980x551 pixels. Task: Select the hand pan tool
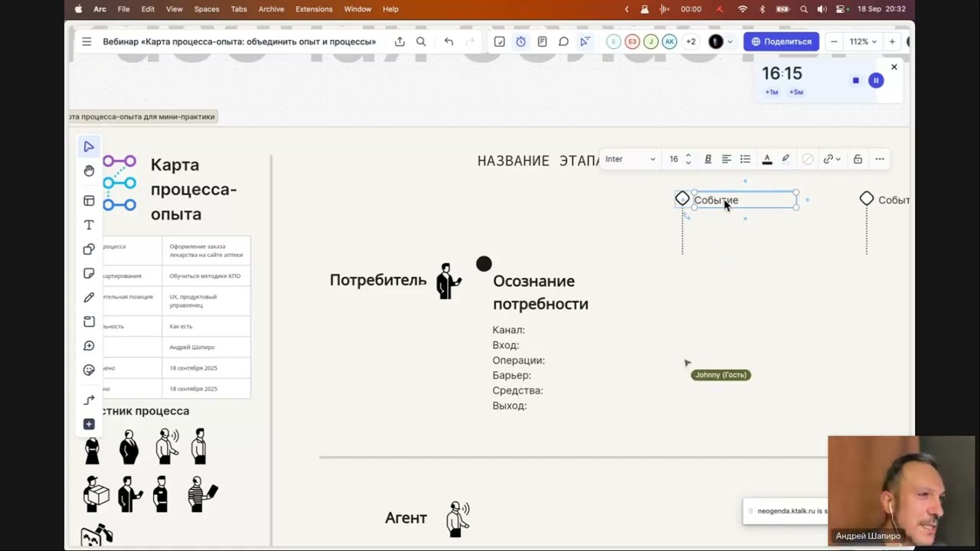coord(89,171)
